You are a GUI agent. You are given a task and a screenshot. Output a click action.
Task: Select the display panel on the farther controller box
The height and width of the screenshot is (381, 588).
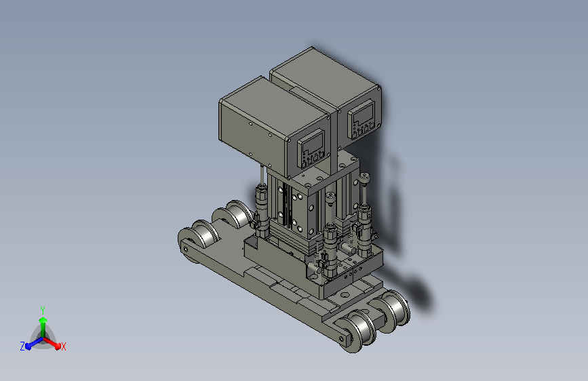point(361,119)
